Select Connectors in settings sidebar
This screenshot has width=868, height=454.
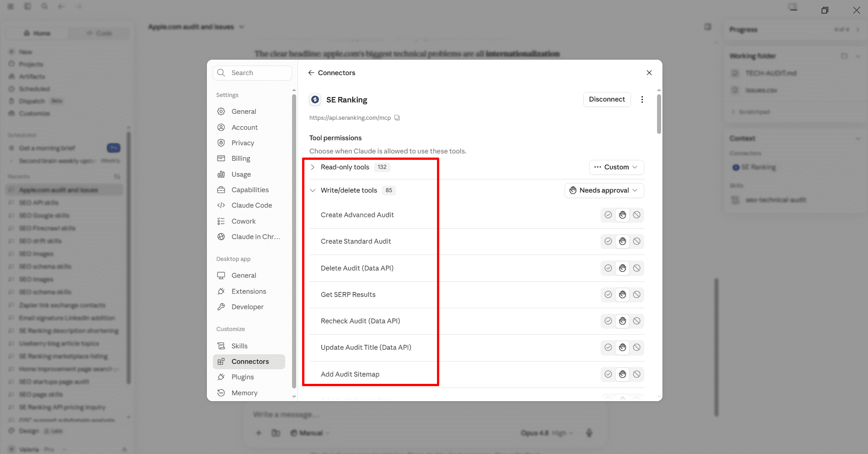[x=249, y=362]
